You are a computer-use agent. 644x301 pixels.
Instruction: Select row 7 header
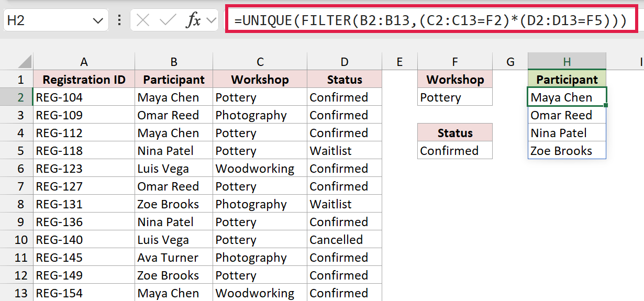pos(17,186)
